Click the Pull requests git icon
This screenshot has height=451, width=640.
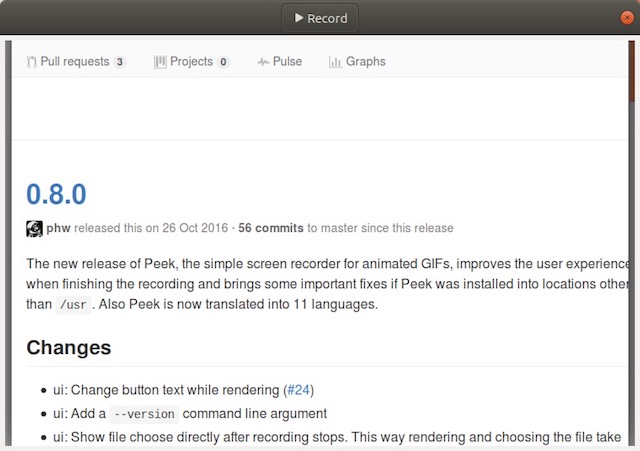pos(32,62)
